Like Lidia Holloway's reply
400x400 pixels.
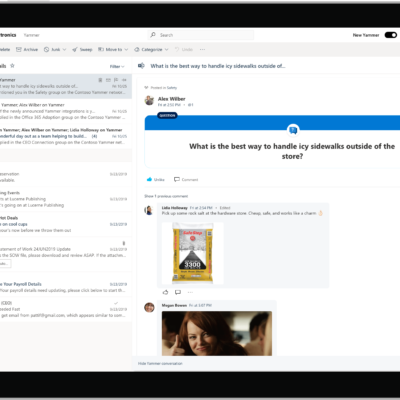click(165, 292)
